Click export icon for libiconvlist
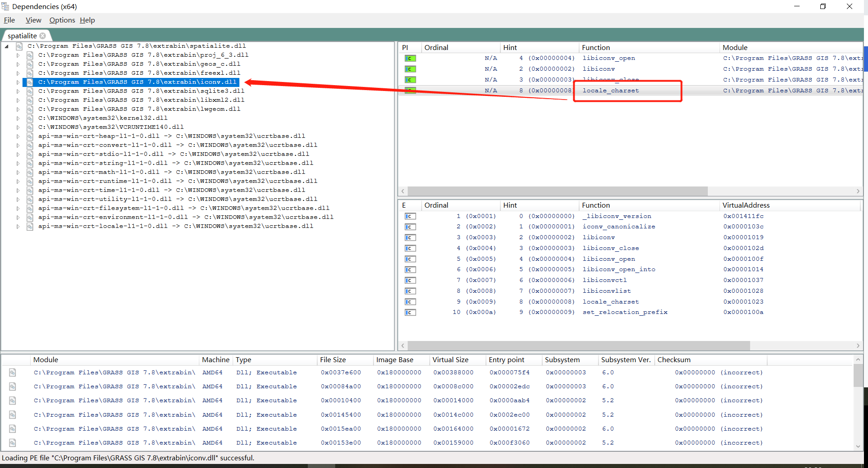Image resolution: width=868 pixels, height=468 pixels. [410, 291]
